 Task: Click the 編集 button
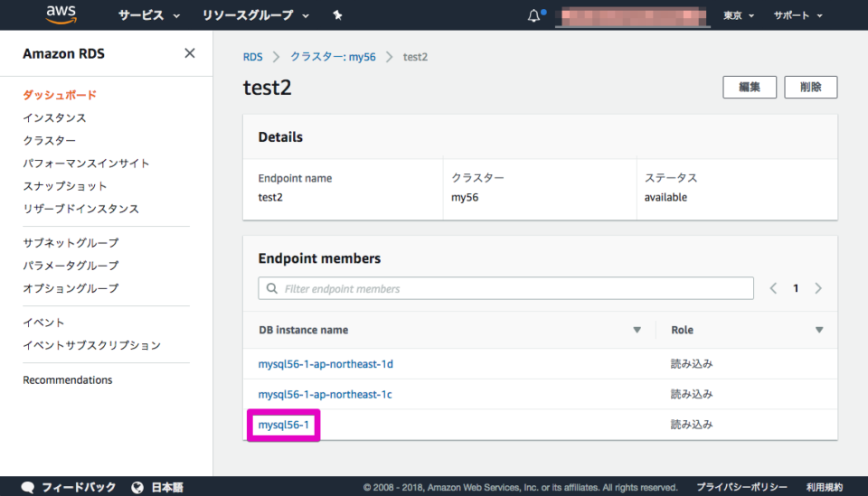point(750,87)
